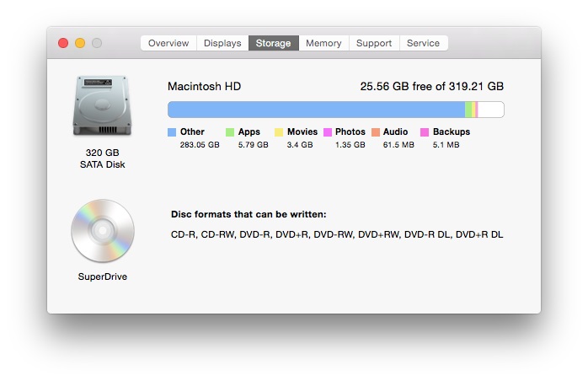Open the Support tab
This screenshot has width=588, height=381.
(374, 43)
